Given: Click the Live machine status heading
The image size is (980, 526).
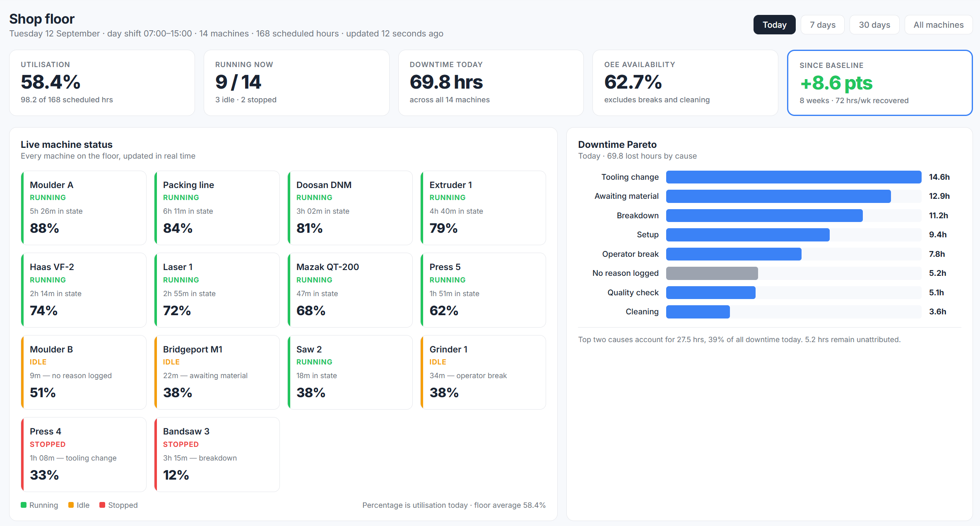Looking at the screenshot, I should click(67, 145).
